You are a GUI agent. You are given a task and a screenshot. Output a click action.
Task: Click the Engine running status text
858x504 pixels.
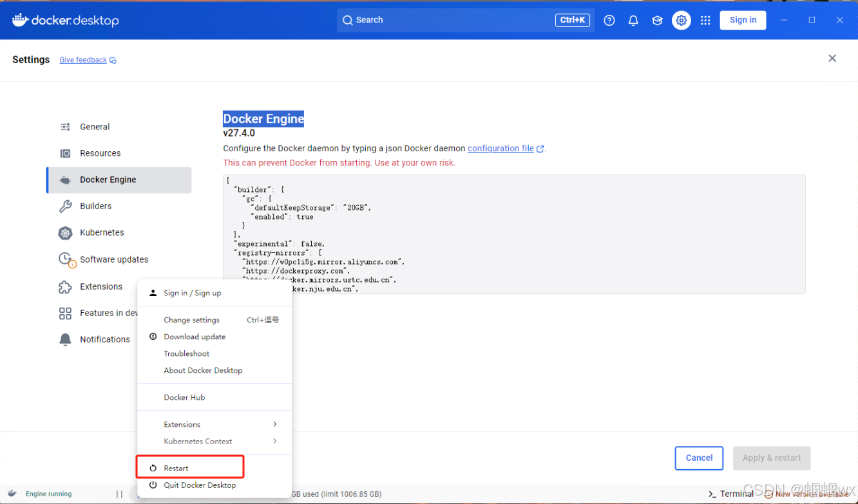point(49,494)
